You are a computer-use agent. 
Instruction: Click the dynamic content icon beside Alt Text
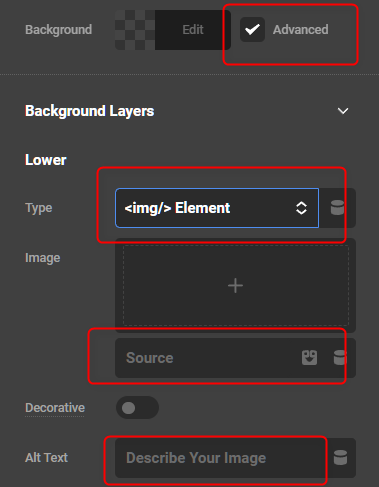pyautogui.click(x=340, y=458)
